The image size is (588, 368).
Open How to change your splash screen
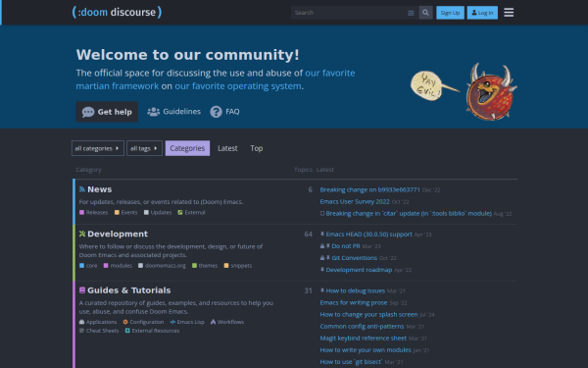(x=369, y=314)
